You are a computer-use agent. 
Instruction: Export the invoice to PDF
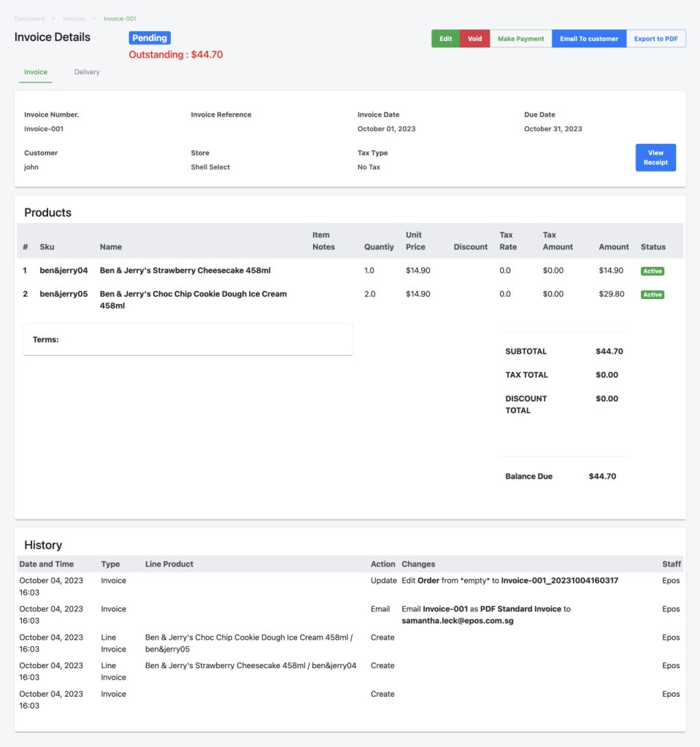655,39
